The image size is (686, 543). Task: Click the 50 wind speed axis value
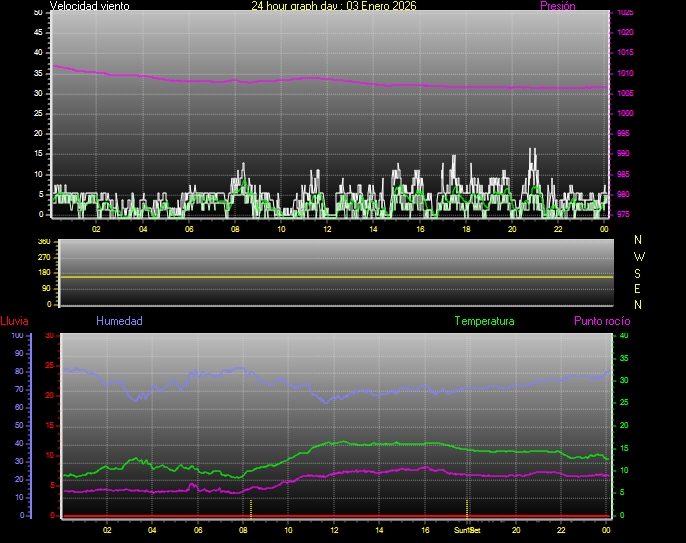point(38,12)
